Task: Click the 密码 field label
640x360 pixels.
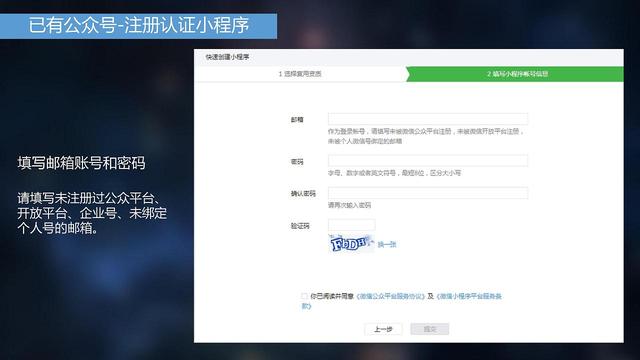Action: tap(297, 162)
